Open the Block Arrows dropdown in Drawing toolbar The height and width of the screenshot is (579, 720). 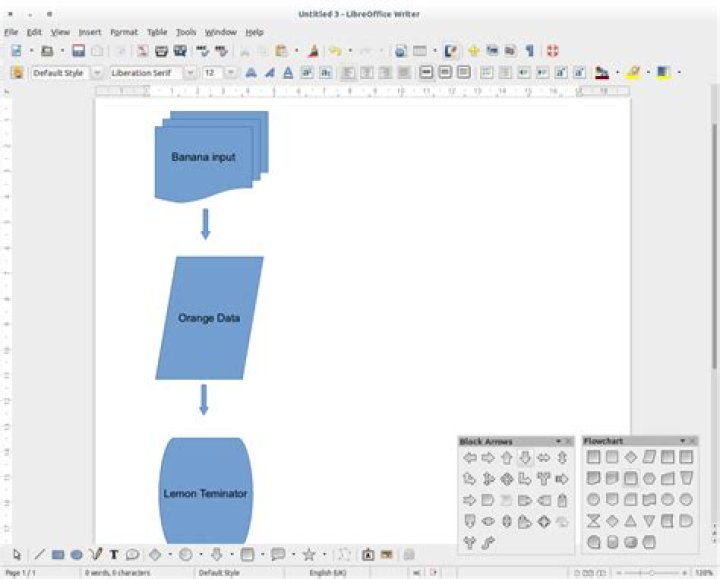click(232, 555)
